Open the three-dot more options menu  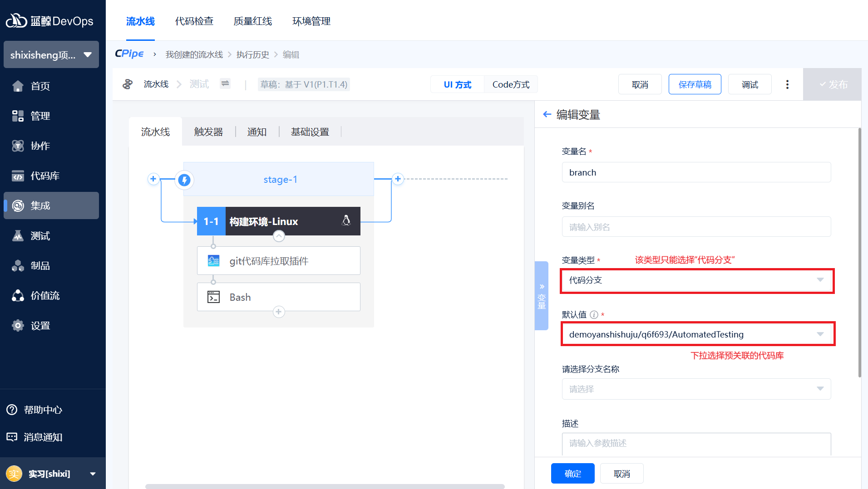click(x=787, y=84)
